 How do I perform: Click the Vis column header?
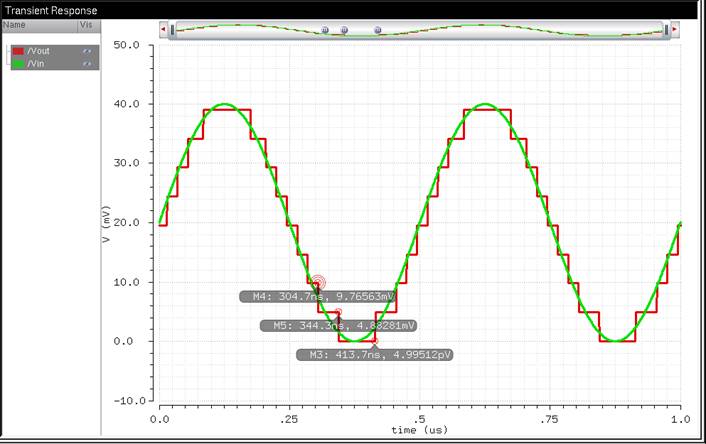(x=85, y=24)
